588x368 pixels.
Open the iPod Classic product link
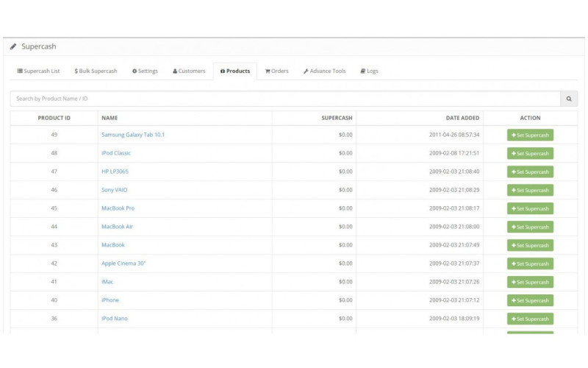(116, 153)
